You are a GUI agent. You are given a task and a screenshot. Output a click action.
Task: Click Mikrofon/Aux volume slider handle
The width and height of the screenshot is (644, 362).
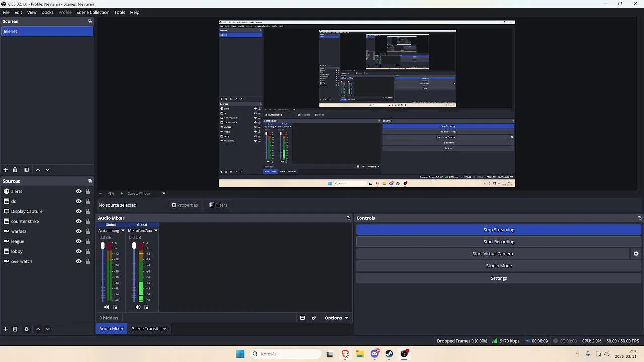[134, 246]
